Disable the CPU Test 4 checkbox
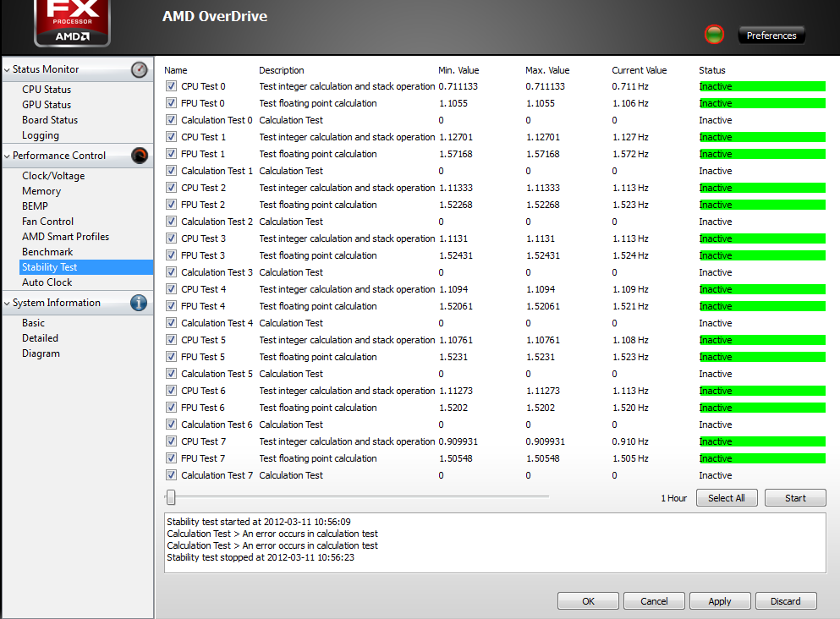The image size is (840, 619). [171, 289]
